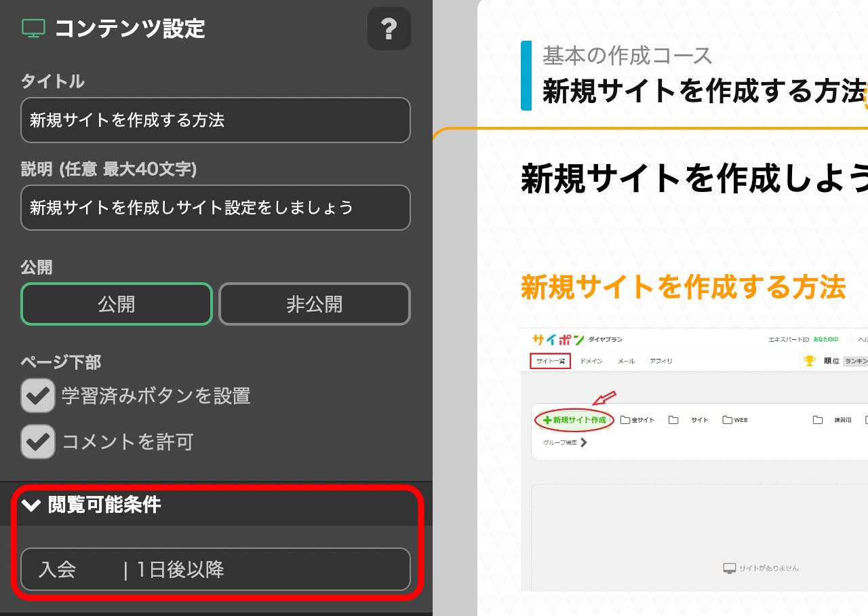Expand the グループ補足 chevron arrow

point(583,442)
